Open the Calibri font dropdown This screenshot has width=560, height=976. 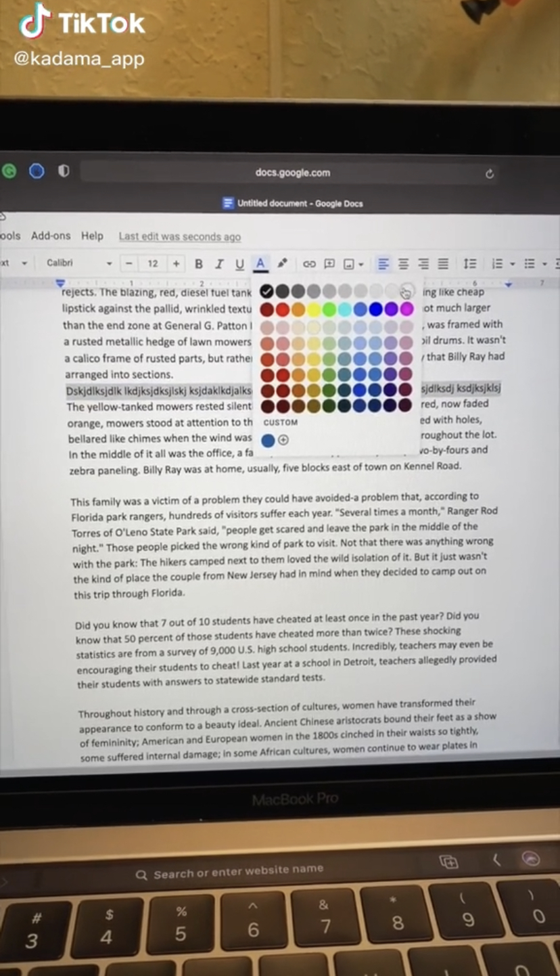point(79,263)
